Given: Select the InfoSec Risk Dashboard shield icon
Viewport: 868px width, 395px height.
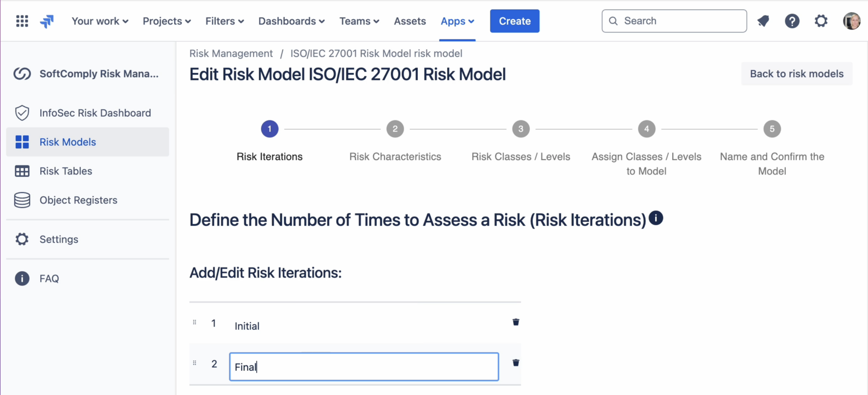Looking at the screenshot, I should [22, 113].
